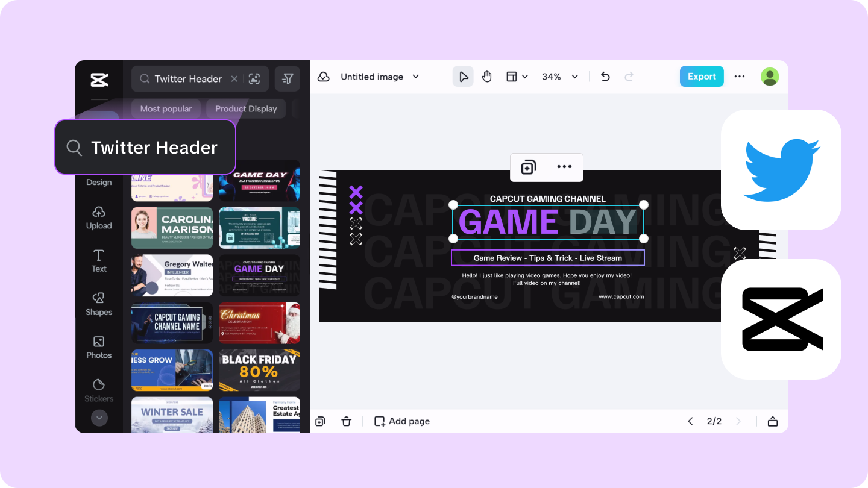
Task: Select the Most popular category tab
Action: (166, 108)
